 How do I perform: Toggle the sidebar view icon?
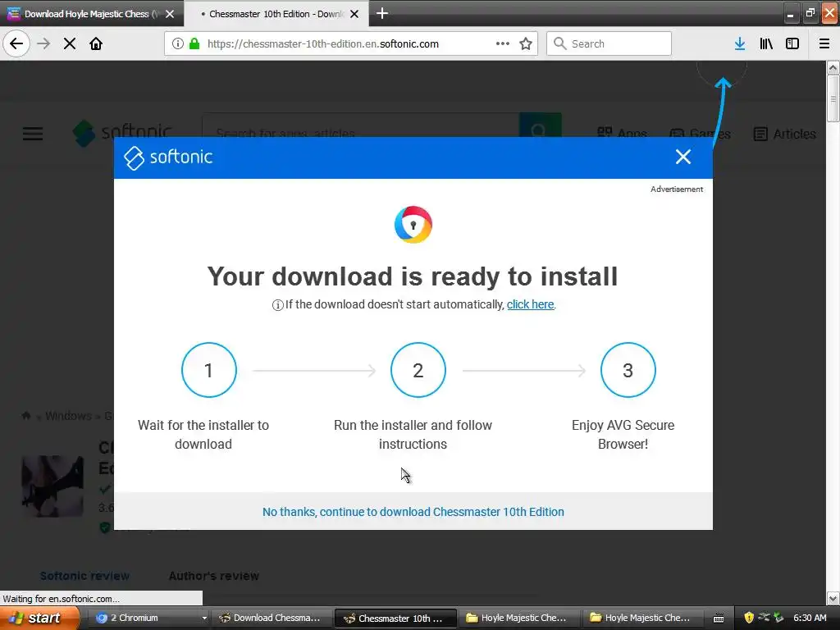click(x=792, y=43)
